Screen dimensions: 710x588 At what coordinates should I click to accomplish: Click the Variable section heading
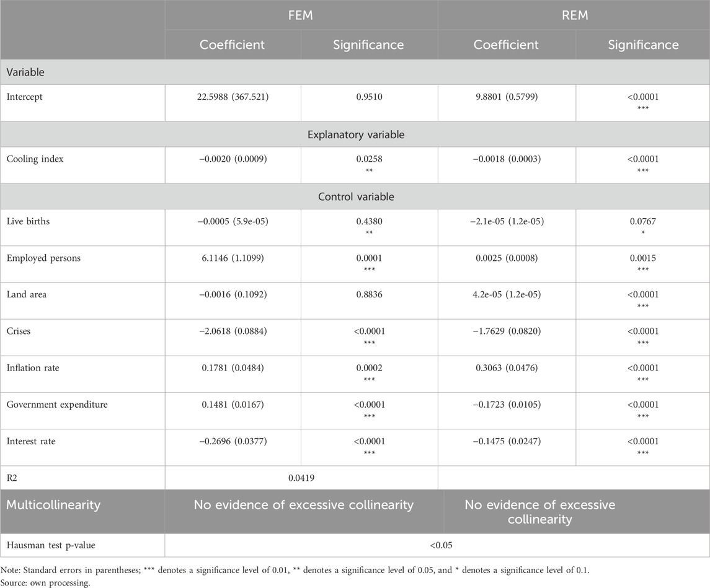tap(25, 72)
